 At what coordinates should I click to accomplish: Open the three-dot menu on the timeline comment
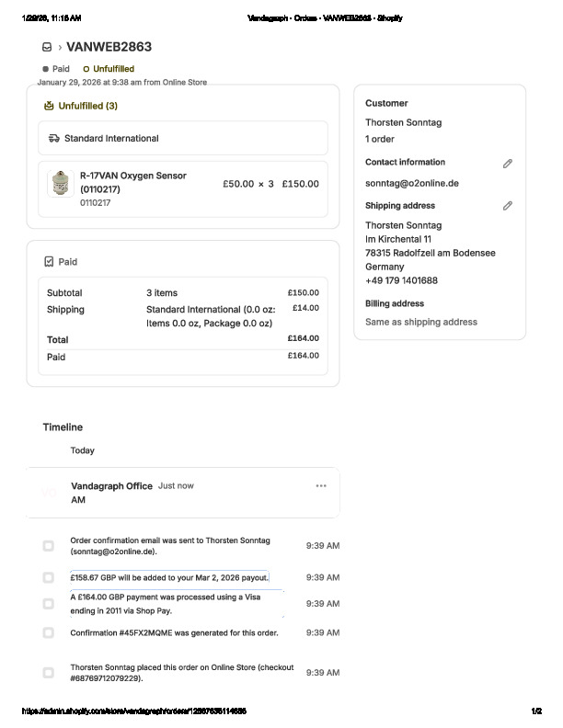click(321, 485)
